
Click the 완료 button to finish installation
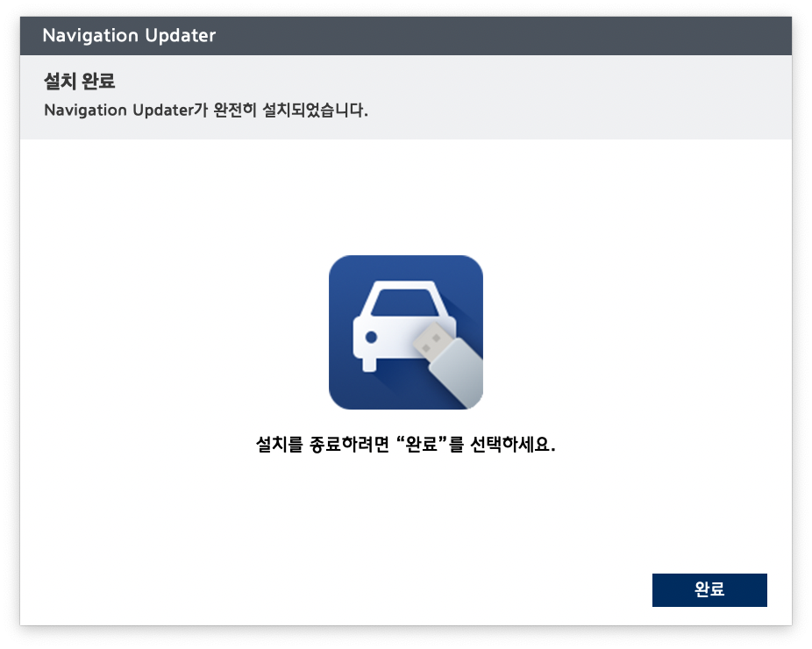(709, 590)
